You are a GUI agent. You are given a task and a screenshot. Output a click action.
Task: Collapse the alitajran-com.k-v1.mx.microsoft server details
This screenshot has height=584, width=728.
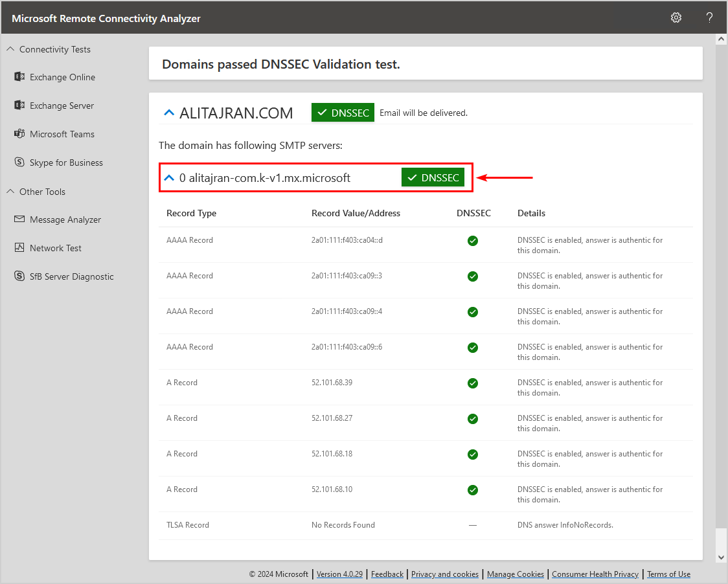click(x=169, y=178)
